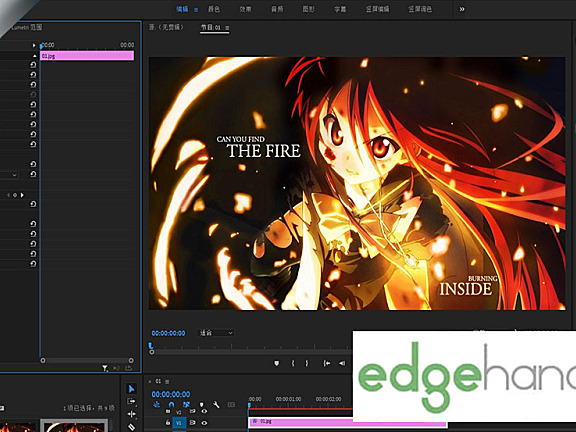Screen dimensions: 576x432
Task: Close the 01 timeline tab
Action: pyautogui.click(x=150, y=382)
